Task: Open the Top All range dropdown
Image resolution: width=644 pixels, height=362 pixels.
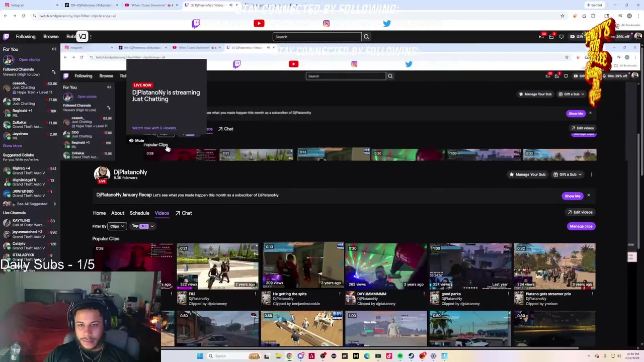Action: point(143,226)
